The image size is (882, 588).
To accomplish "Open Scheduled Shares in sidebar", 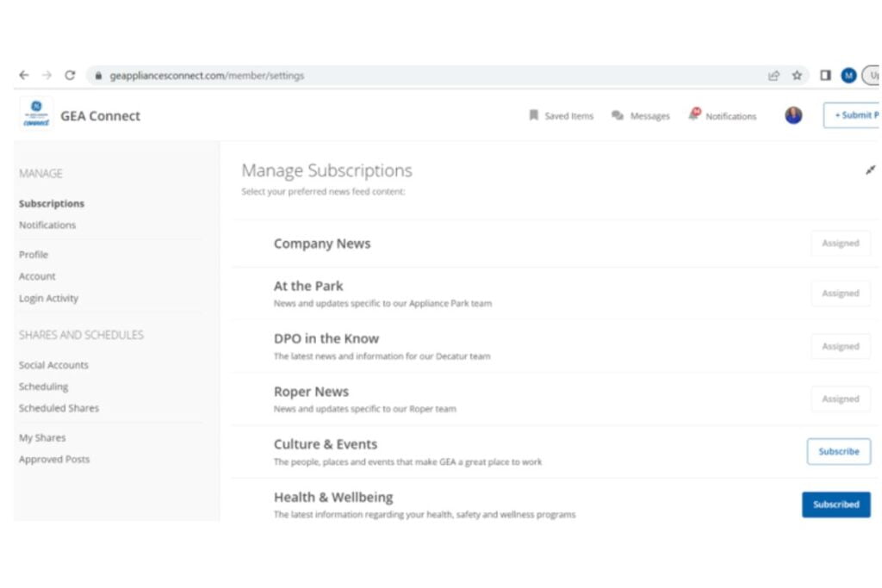I will coord(59,408).
